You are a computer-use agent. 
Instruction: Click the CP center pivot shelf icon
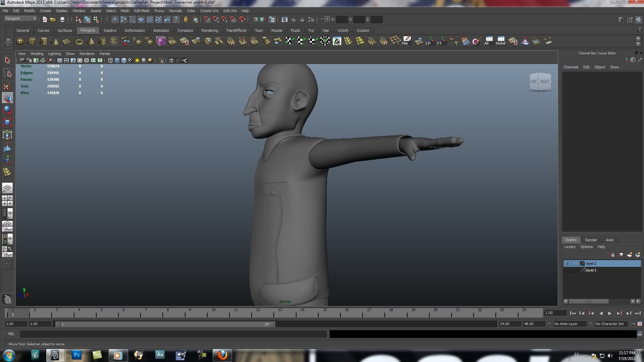pyautogui.click(x=429, y=41)
